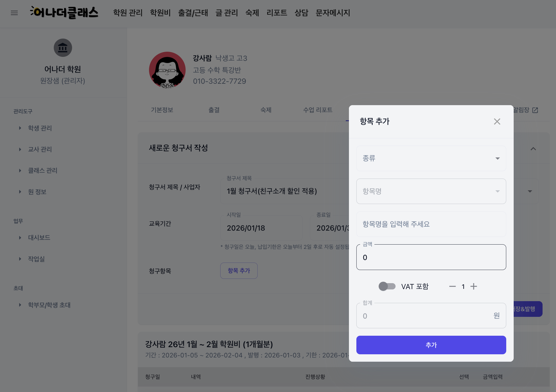Click the academy building icon
This screenshot has height=392, width=556.
63,48
